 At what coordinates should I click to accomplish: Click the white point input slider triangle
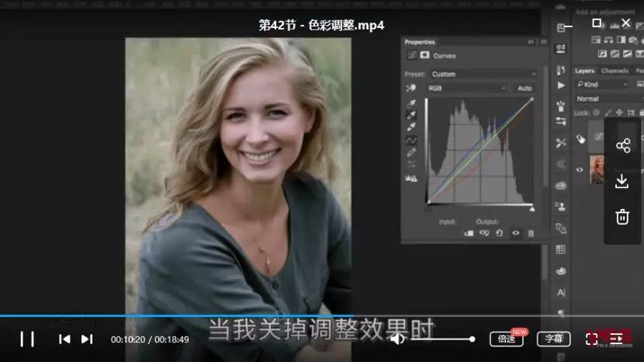[x=532, y=209]
